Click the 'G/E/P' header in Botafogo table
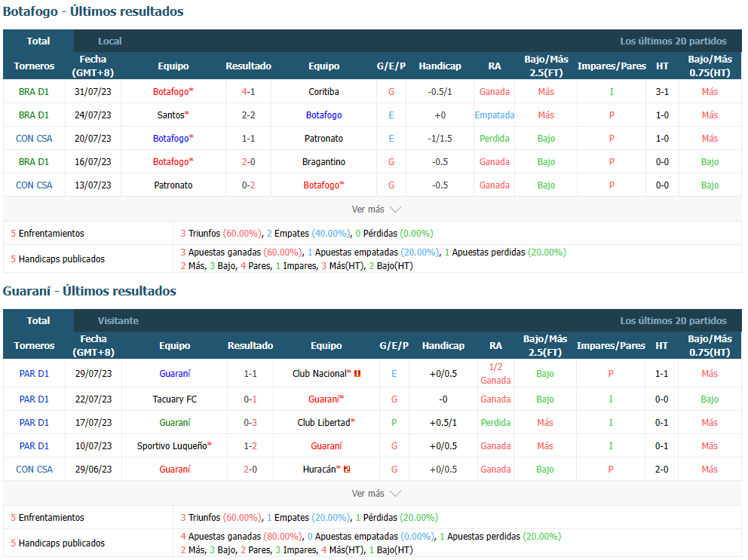The width and height of the screenshot is (748, 560). pyautogui.click(x=391, y=66)
